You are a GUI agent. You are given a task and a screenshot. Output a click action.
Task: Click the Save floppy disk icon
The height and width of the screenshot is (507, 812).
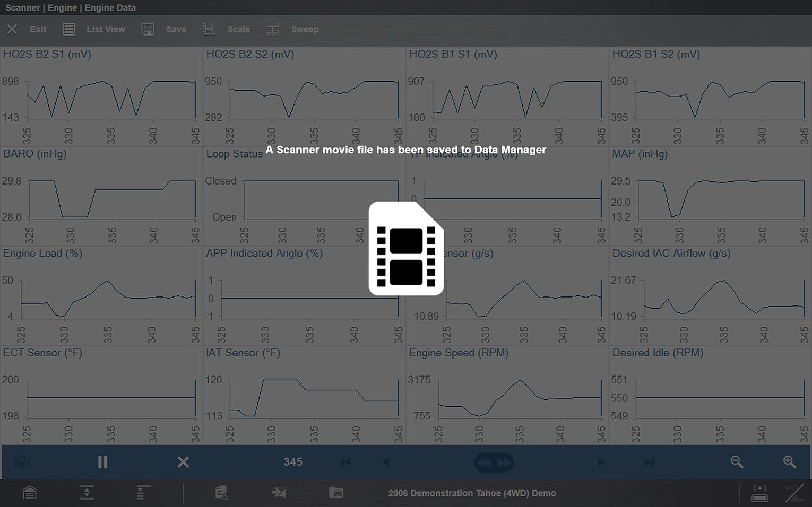[148, 29]
